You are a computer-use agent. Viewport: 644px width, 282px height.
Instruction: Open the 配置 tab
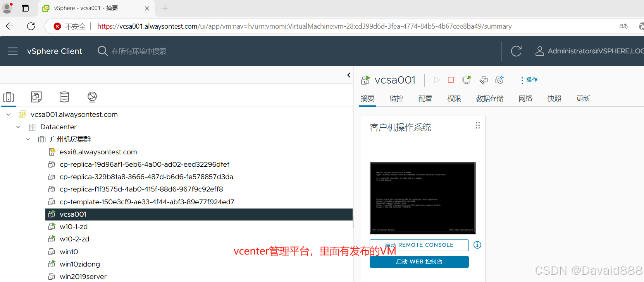[425, 99]
